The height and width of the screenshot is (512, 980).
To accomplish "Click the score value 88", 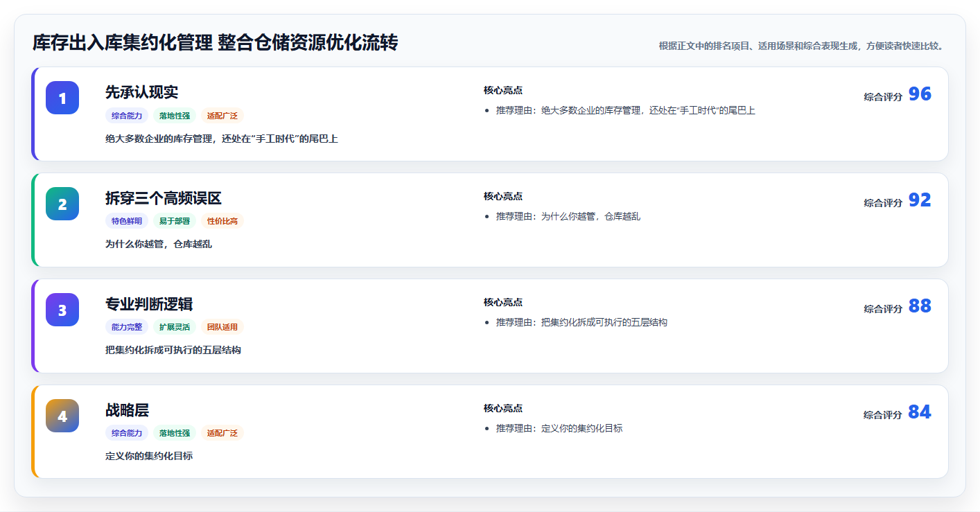I will 920,306.
